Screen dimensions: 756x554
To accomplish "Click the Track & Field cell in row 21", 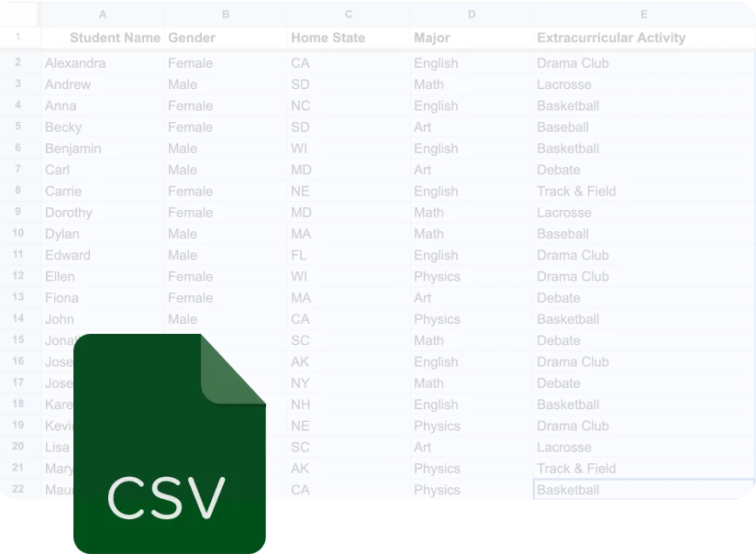I will [644, 469].
